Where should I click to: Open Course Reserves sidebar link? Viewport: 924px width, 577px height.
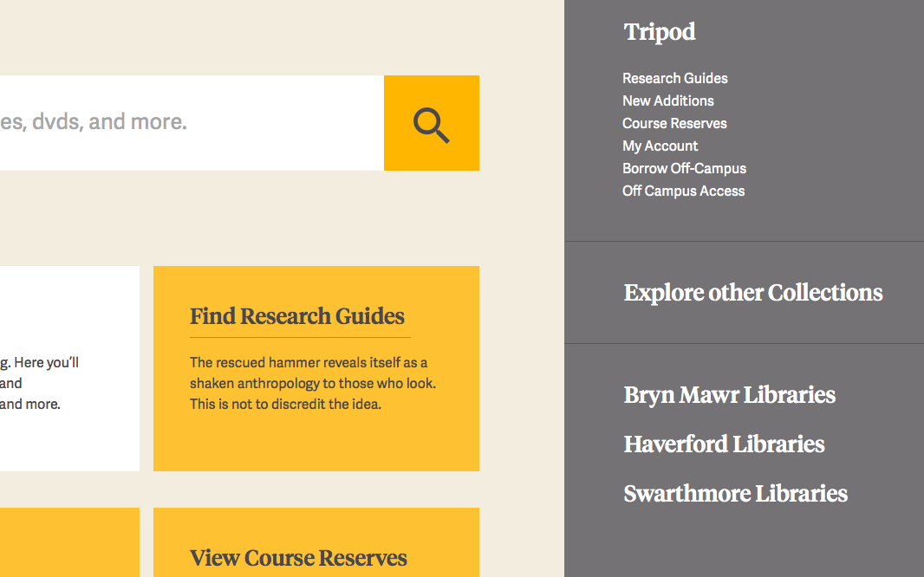pos(674,124)
